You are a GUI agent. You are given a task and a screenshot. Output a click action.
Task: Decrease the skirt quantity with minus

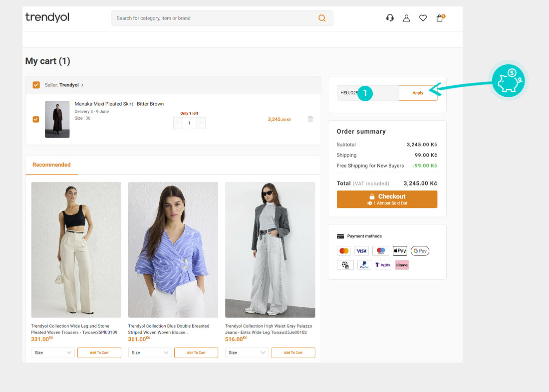click(x=178, y=123)
